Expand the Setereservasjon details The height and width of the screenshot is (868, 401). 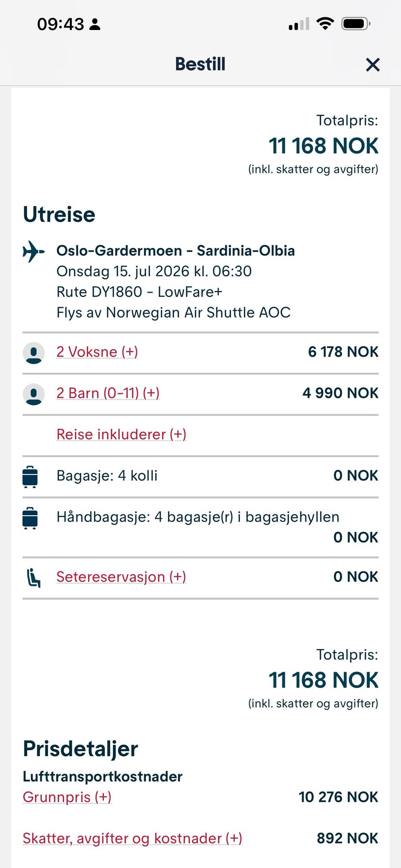click(121, 577)
